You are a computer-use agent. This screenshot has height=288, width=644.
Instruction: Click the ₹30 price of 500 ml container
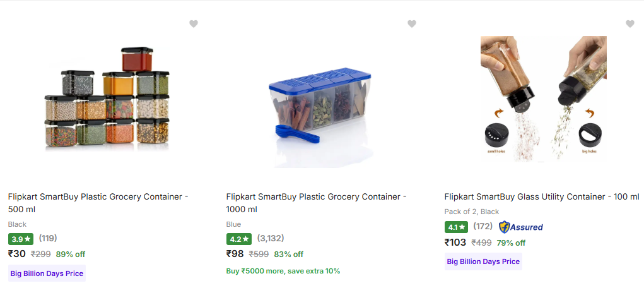pos(17,254)
